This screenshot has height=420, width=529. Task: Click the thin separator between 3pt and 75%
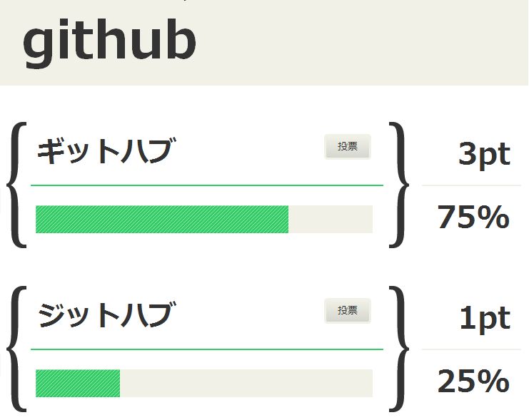pyautogui.click(x=471, y=185)
